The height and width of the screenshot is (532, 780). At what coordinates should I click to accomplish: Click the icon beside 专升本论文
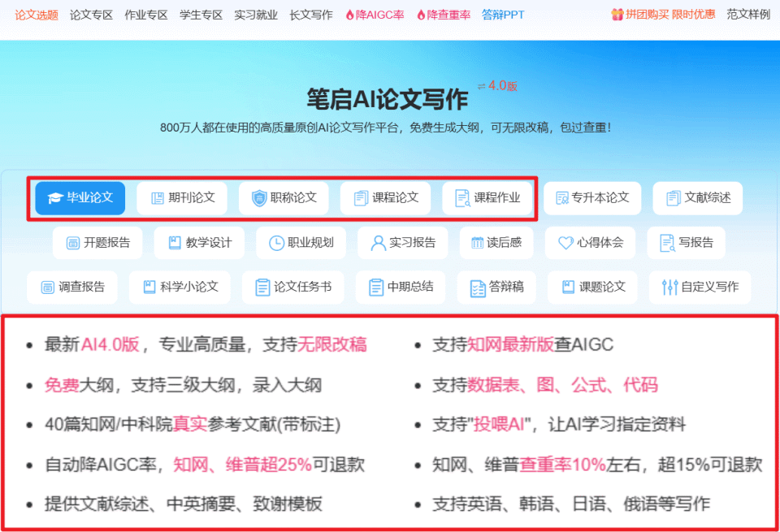point(562,198)
